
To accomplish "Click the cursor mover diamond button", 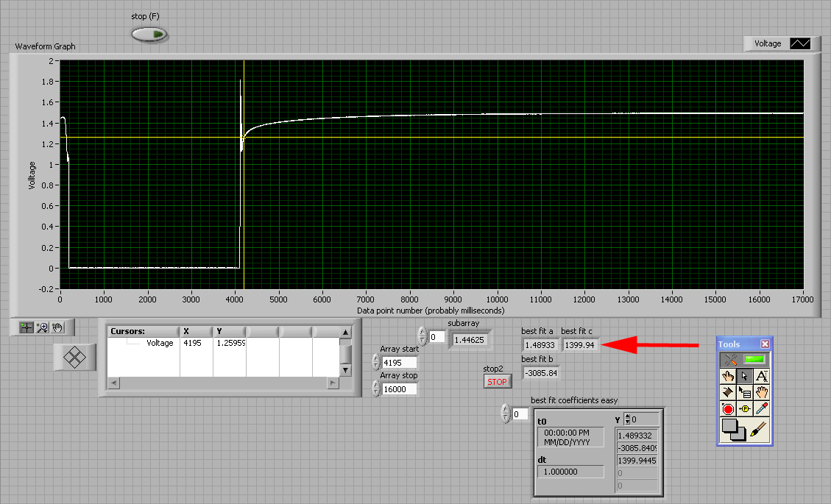I will pos(77,358).
